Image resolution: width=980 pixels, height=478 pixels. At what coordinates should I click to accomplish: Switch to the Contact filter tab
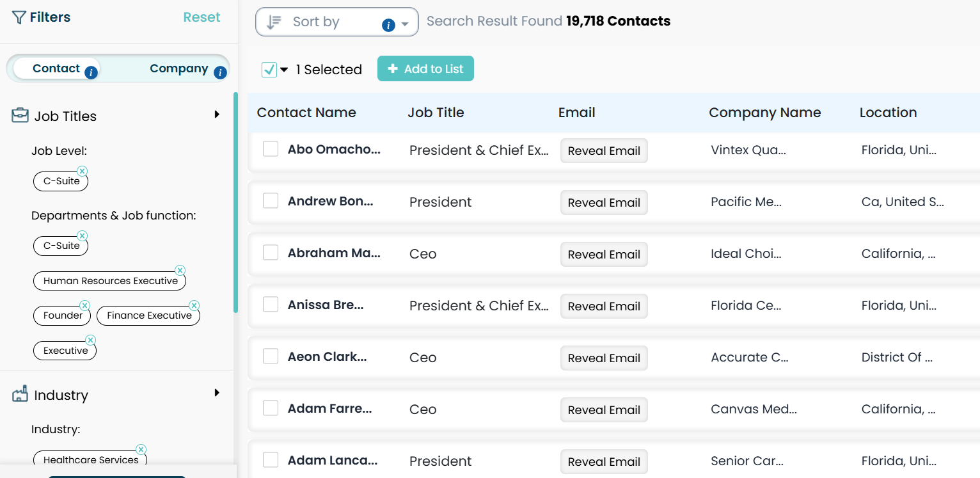[56, 68]
